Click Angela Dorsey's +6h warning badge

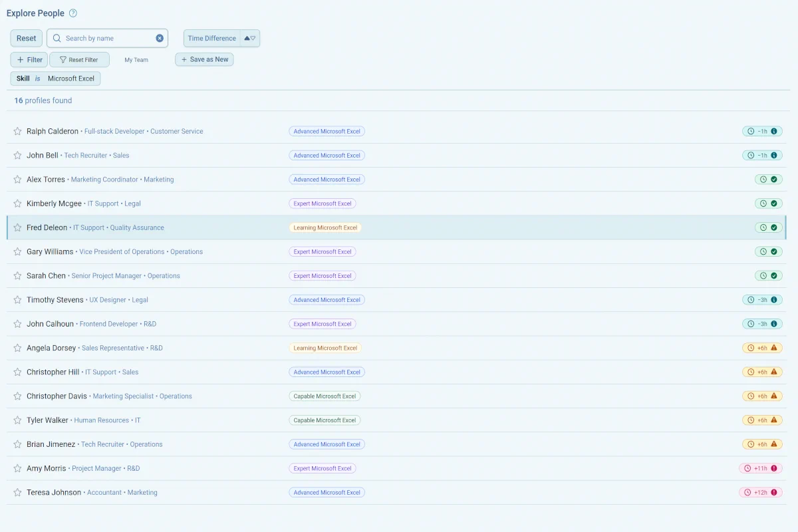tap(762, 348)
